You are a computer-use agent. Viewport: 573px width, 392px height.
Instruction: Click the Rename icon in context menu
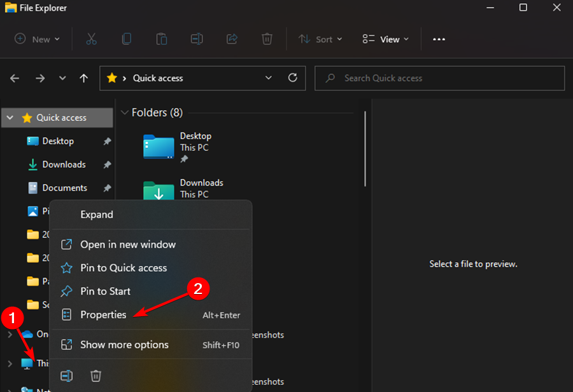(67, 376)
